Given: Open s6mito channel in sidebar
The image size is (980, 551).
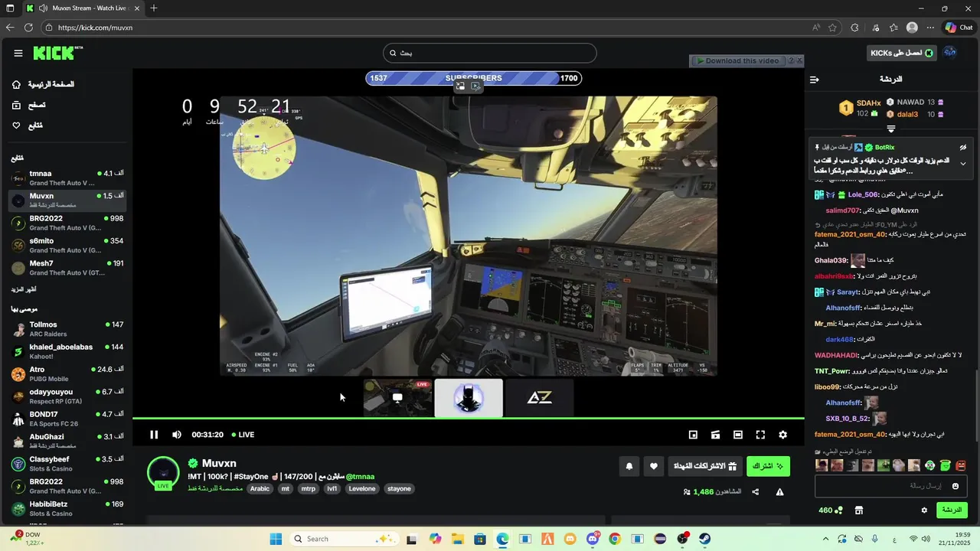Looking at the screenshot, I should 67,245.
